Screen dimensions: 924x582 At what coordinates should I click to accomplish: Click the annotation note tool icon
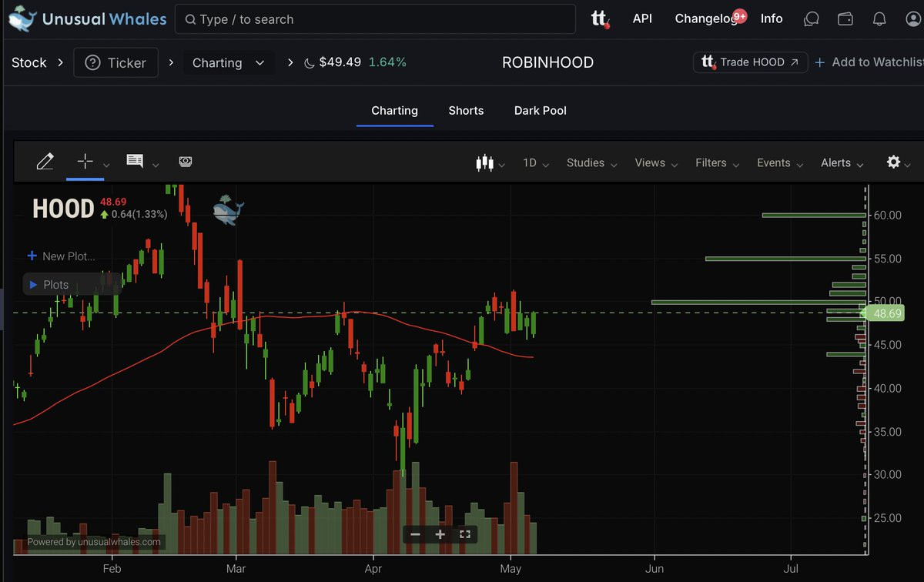tap(135, 162)
